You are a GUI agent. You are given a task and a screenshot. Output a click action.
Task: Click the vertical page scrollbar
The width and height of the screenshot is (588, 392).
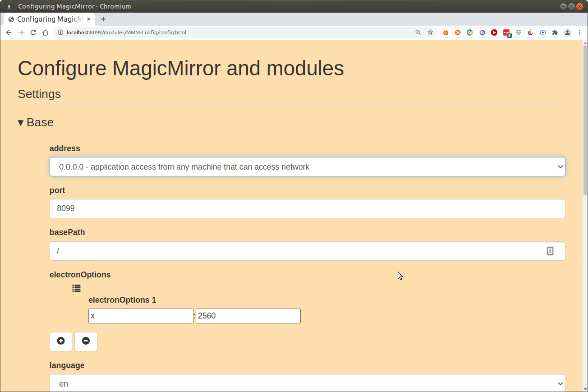tap(585, 120)
